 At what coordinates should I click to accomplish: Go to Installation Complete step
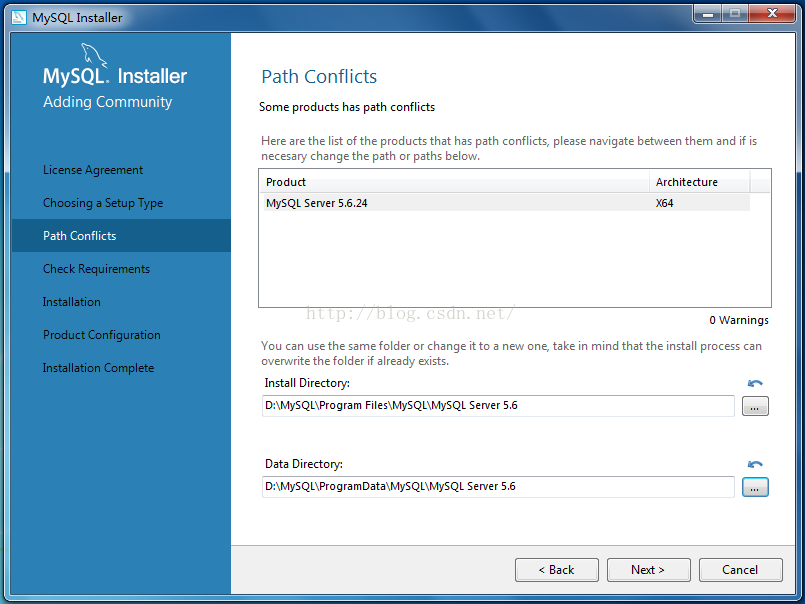[x=99, y=368]
